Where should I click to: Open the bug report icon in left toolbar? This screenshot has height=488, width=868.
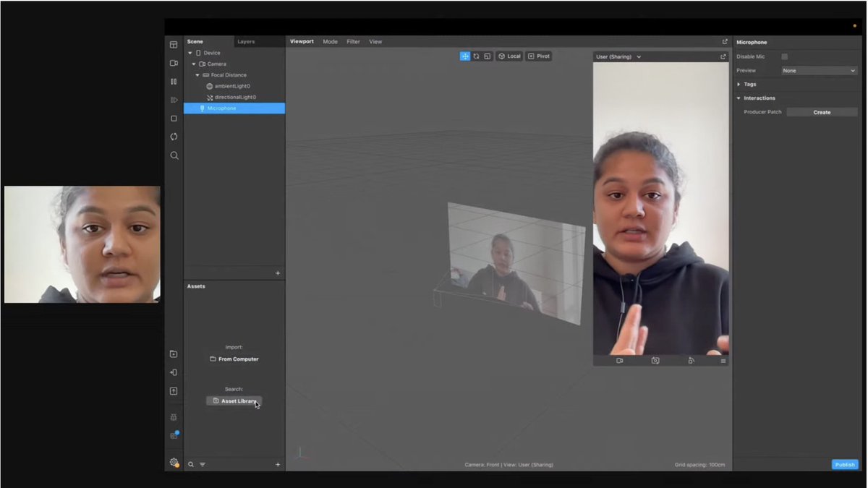174,417
